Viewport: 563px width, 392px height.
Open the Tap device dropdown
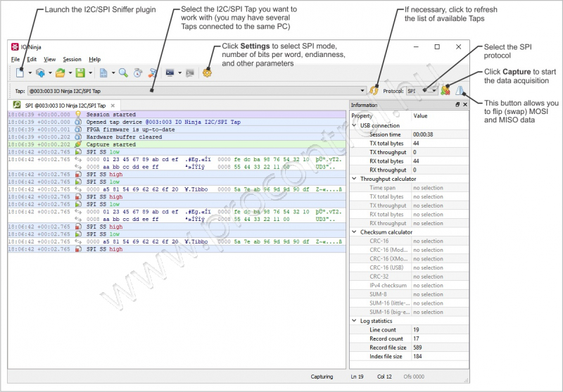(362, 91)
